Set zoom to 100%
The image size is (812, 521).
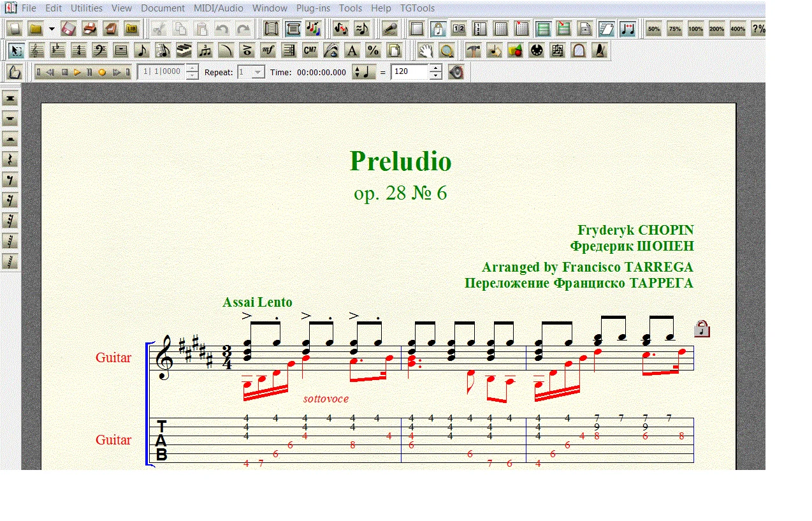coord(696,29)
